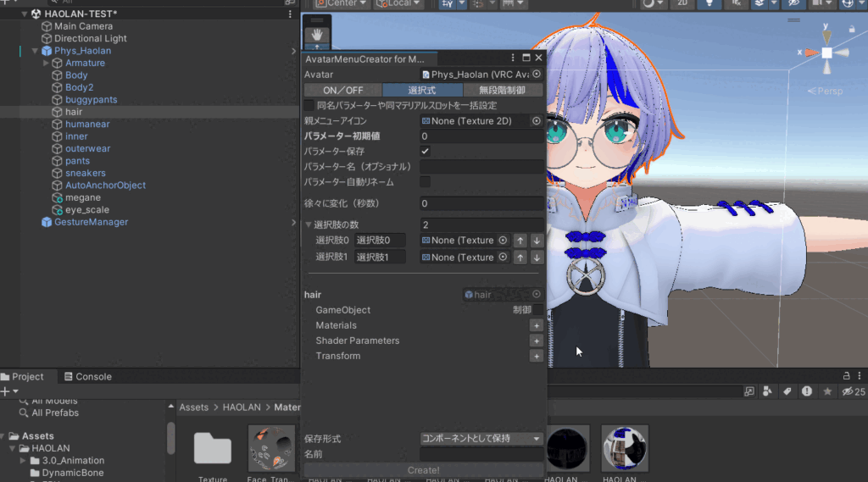
Task: Move 選択肢0 down with arrow button
Action: 537,241
